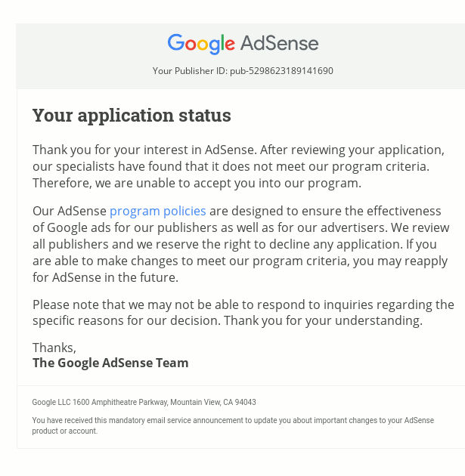Click the 'Thanks,' closing line
Image resolution: width=465 pixels, height=476 pixels.
coord(54,348)
